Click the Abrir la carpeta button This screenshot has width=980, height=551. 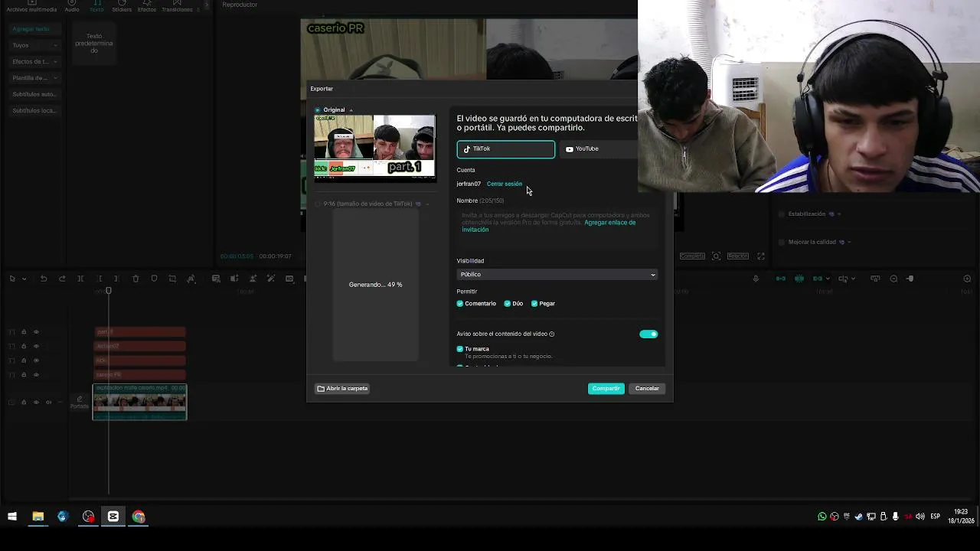(343, 388)
